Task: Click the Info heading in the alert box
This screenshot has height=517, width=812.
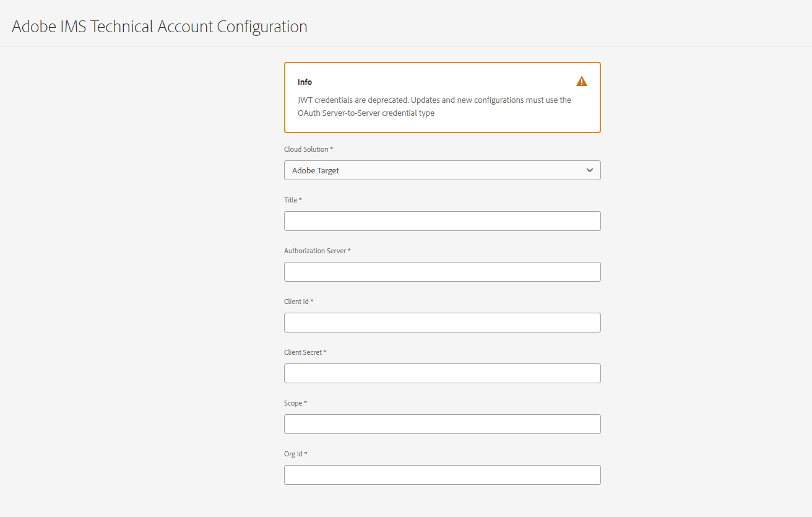Action: click(304, 81)
